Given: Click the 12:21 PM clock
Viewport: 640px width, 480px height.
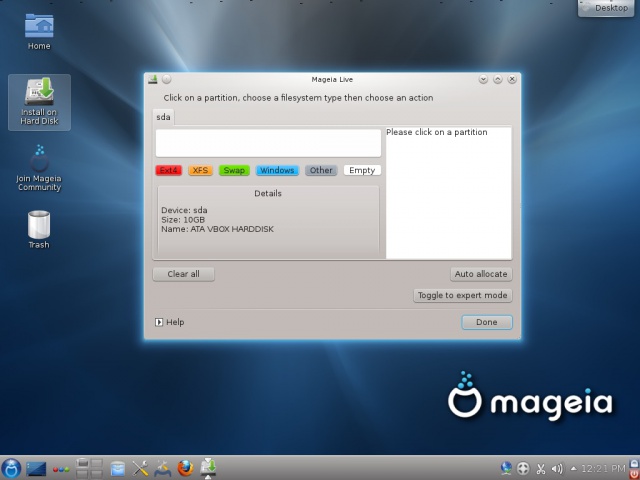Looking at the screenshot, I should point(603,469).
